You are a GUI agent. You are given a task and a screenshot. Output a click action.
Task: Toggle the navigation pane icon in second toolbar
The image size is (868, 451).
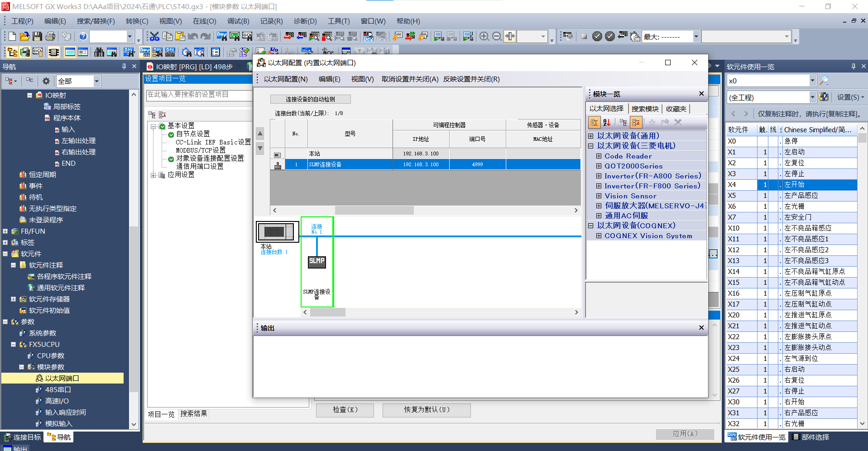click(12, 53)
